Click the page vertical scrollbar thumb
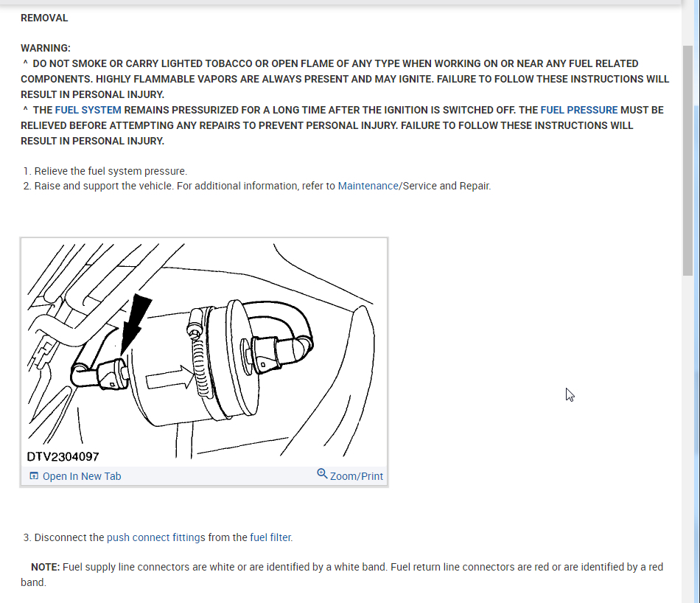700x603 pixels. coord(687,161)
